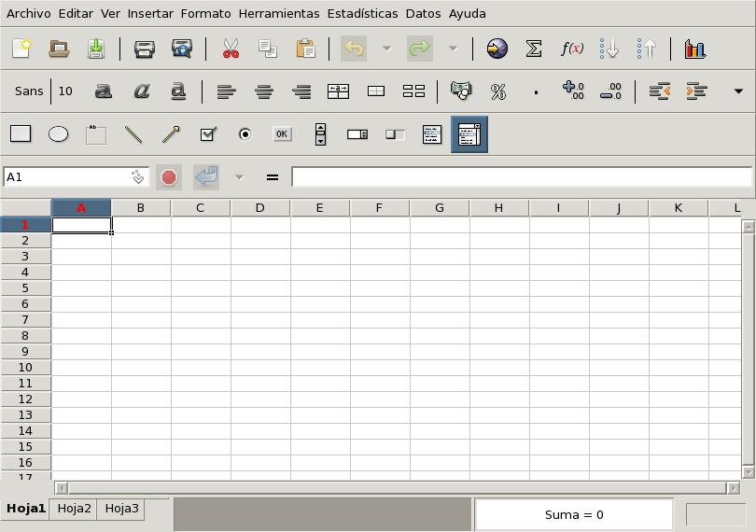Create a new workbook via toolbar icon
This screenshot has height=532, width=756.
(x=21, y=49)
